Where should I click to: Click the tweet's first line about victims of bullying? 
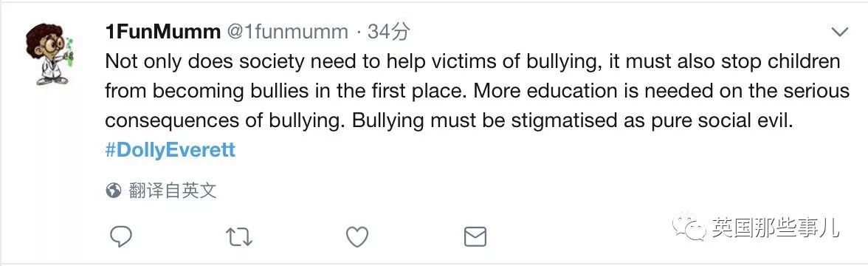[x=472, y=61]
